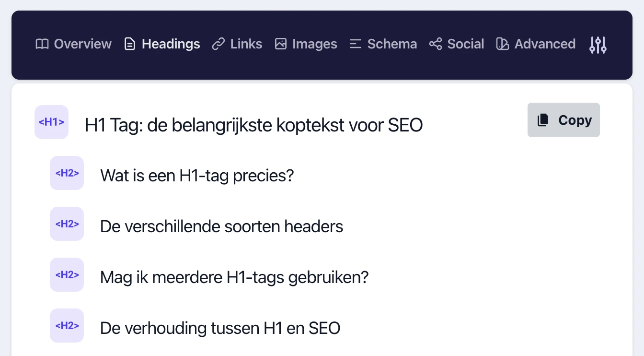
Task: Open the Advanced pages icon
Action: (x=503, y=44)
